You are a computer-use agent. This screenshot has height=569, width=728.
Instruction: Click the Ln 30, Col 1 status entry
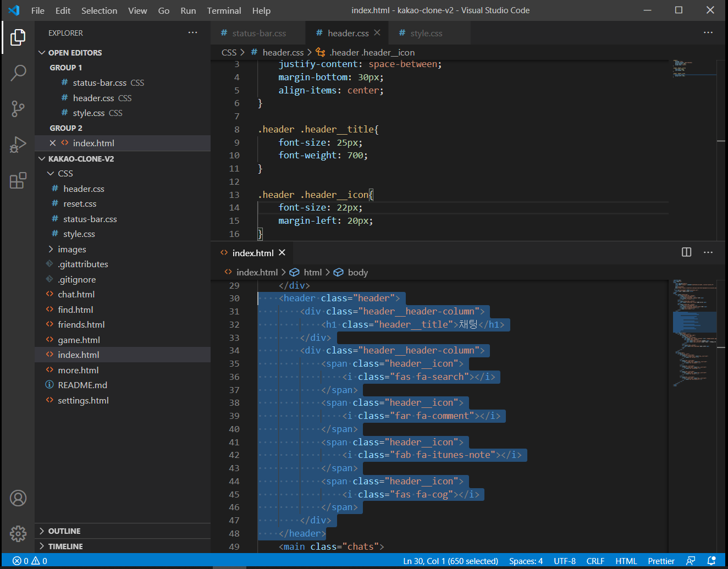pos(450,561)
